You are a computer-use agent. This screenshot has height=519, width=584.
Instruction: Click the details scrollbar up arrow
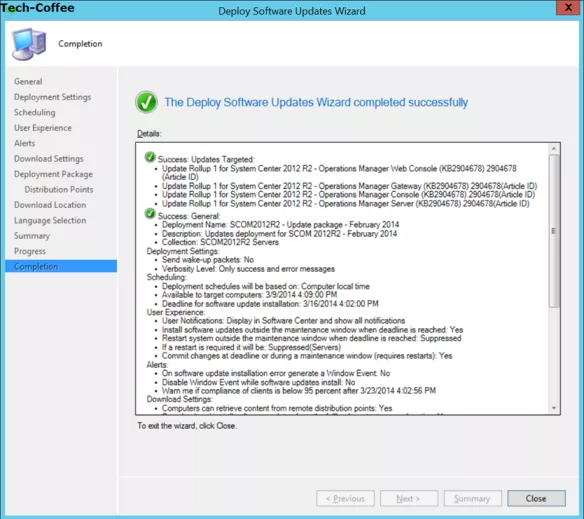click(x=554, y=149)
